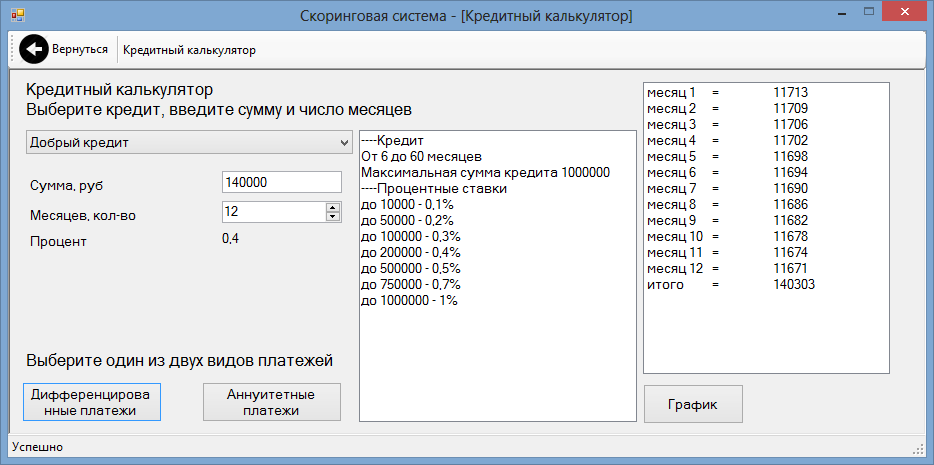Select 'Максимальная сумма кредита 1000000' line
Screen dimensions: 934x465
coord(485,173)
